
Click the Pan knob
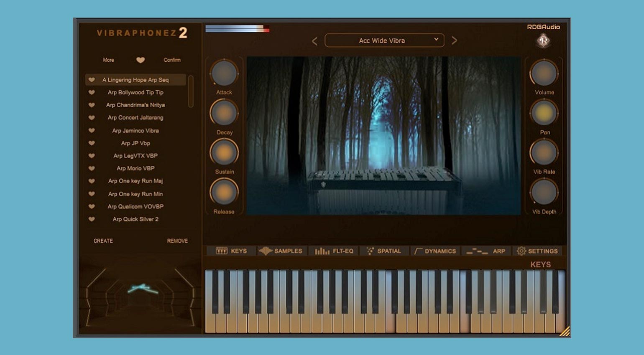(544, 113)
